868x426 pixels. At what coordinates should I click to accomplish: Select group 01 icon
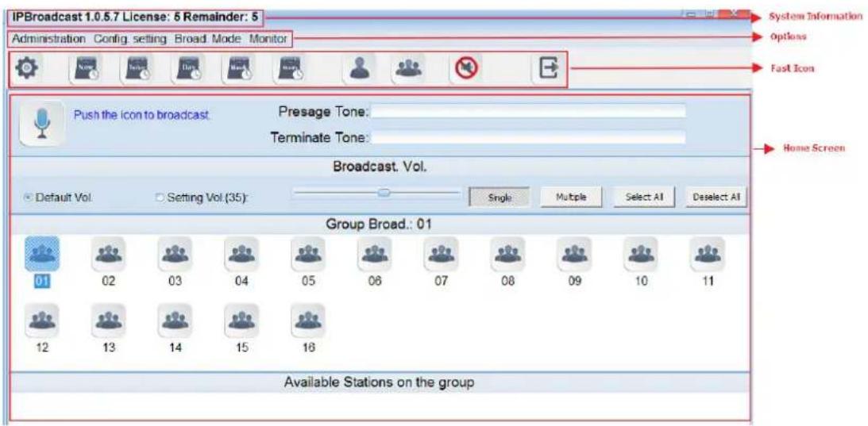click(x=42, y=253)
